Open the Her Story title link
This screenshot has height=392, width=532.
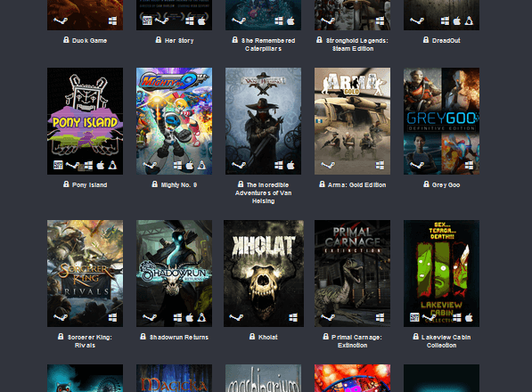click(x=179, y=41)
